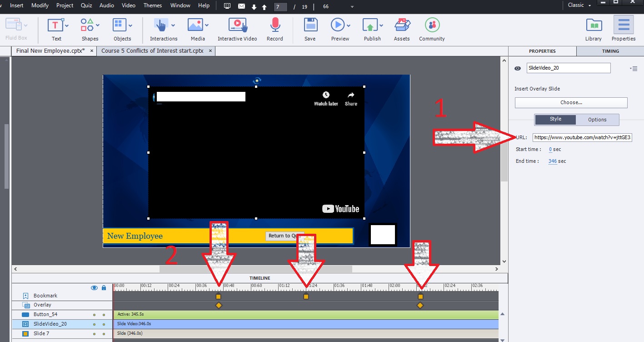Click the URL input field

point(583,137)
